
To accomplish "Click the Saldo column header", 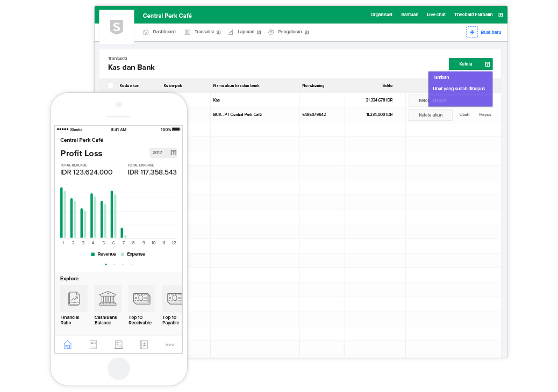I will [x=388, y=86].
